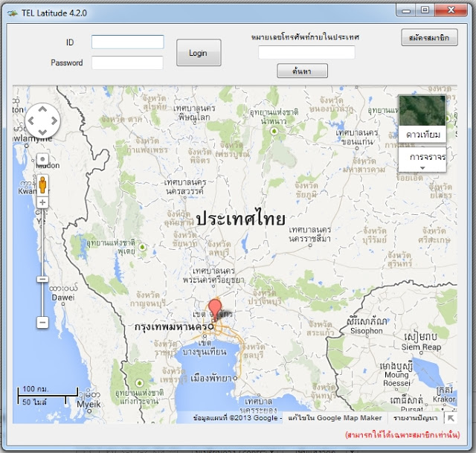The image size is (476, 453).
Task: Click the กรุงเทพมหานคร city label
Action: coord(172,327)
